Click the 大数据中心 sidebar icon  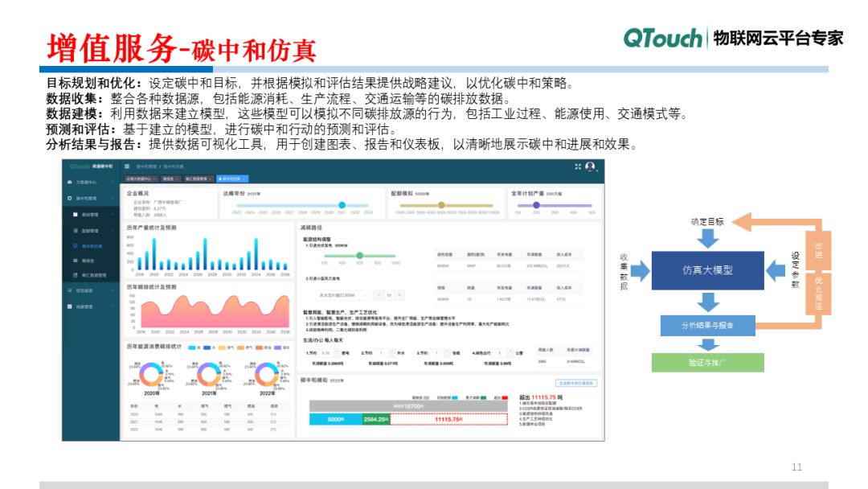tap(69, 182)
